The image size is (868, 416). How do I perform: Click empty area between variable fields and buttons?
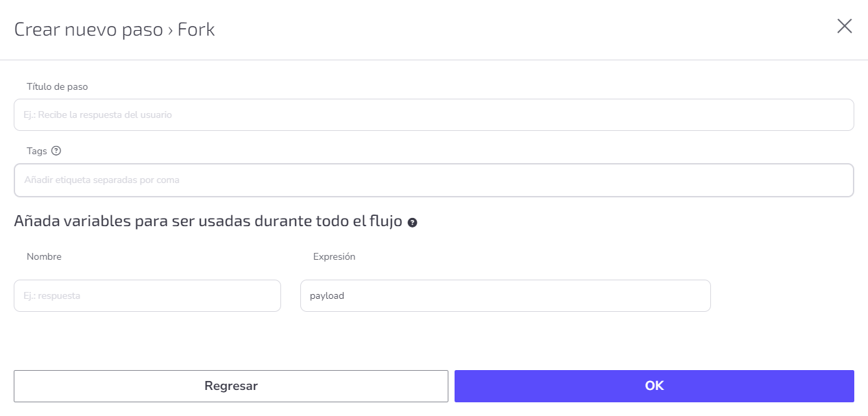click(x=433, y=341)
